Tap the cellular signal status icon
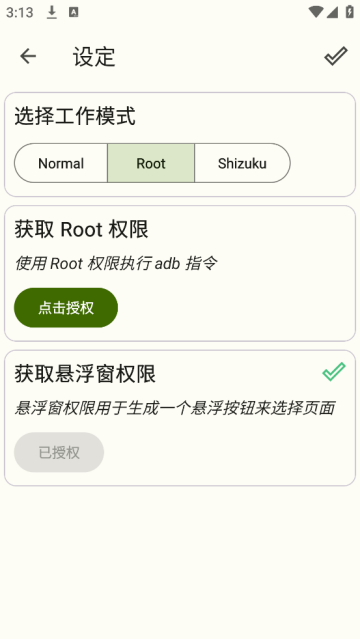The height and width of the screenshot is (639, 360). 332,12
